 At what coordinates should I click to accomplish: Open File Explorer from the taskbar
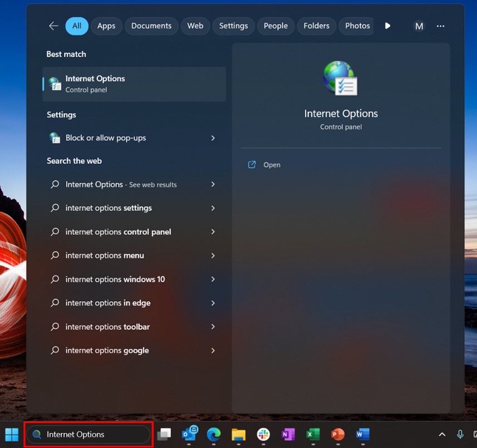pyautogui.click(x=238, y=434)
